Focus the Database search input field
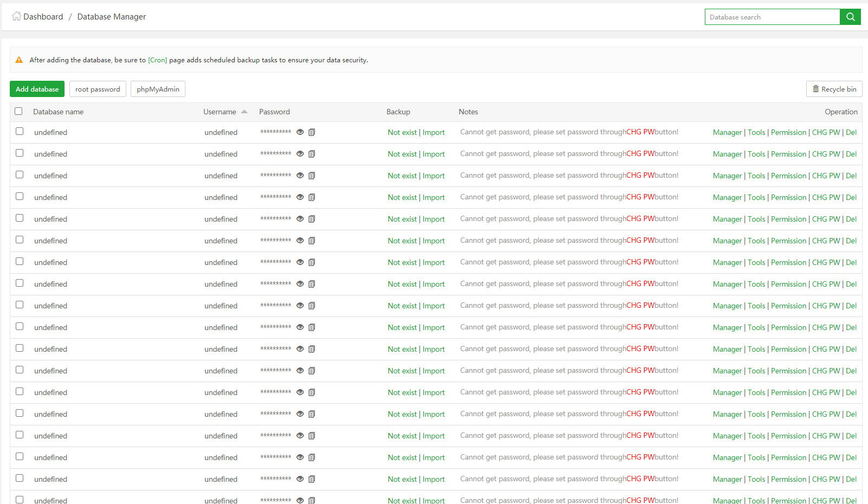Viewport: 868px width, 504px height. pos(772,17)
